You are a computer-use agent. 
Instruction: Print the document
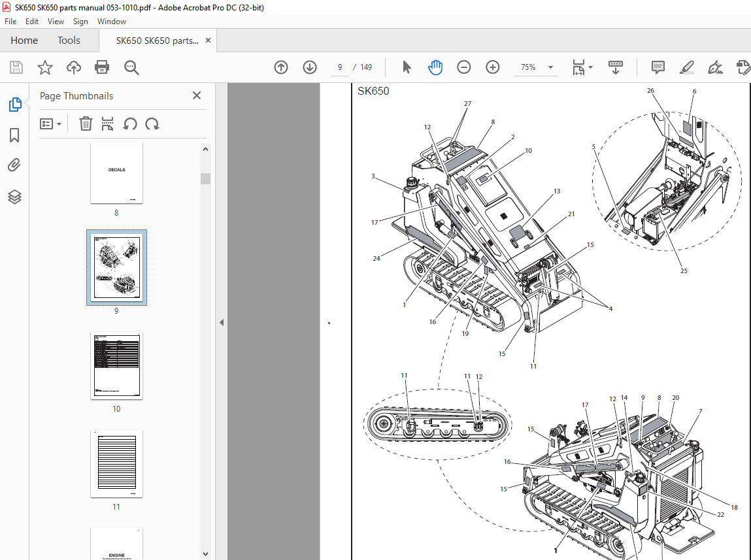pos(102,67)
